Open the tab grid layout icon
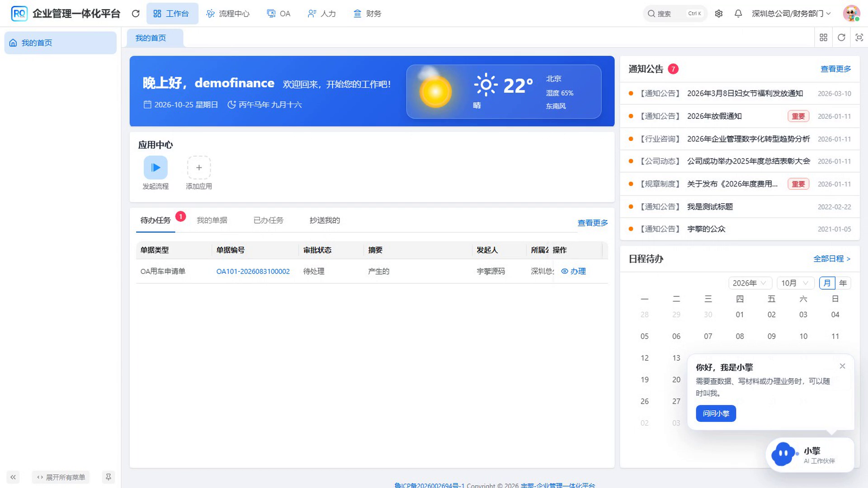The image size is (868, 488). [x=823, y=38]
